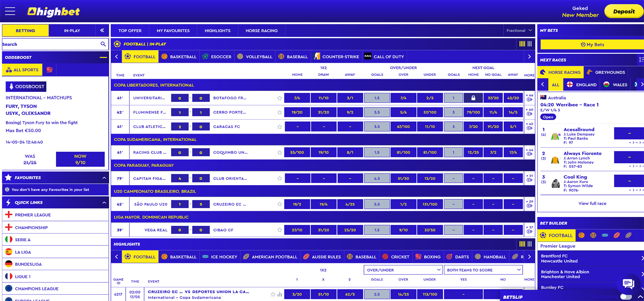Take the boosted NOW 9/10 odds
The width and height of the screenshot is (644, 301).
(80, 159)
